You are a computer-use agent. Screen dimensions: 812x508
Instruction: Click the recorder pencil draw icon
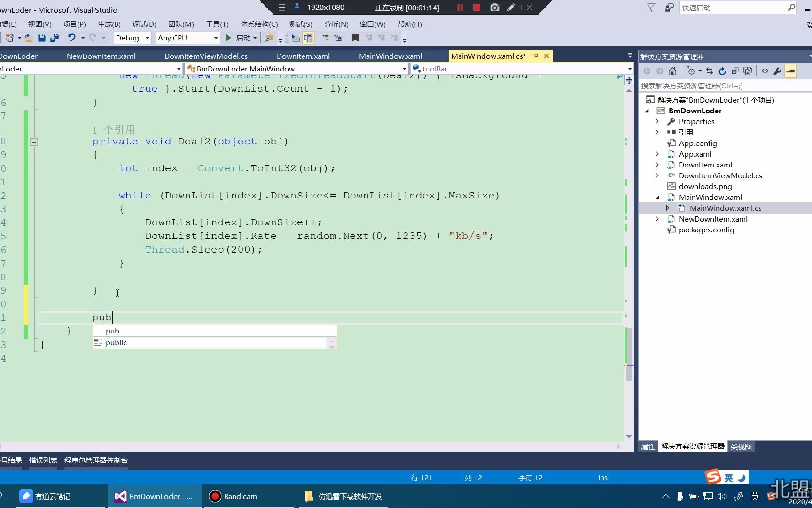(x=511, y=8)
